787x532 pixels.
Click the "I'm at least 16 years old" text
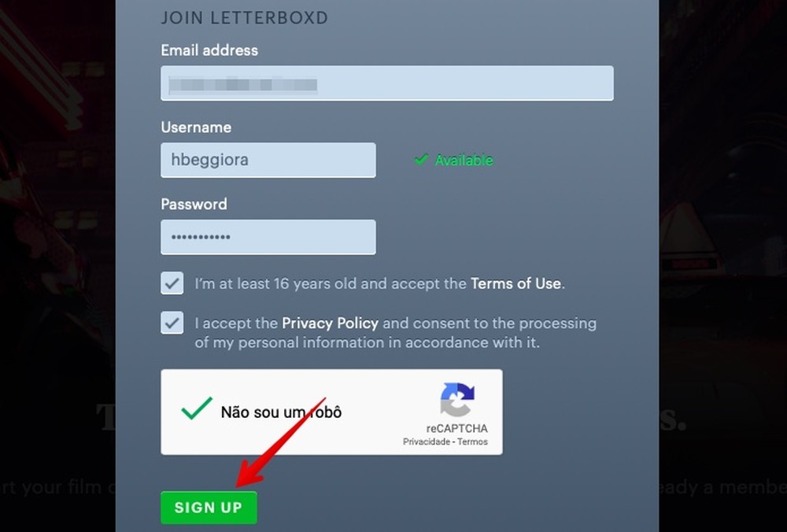tap(275, 283)
